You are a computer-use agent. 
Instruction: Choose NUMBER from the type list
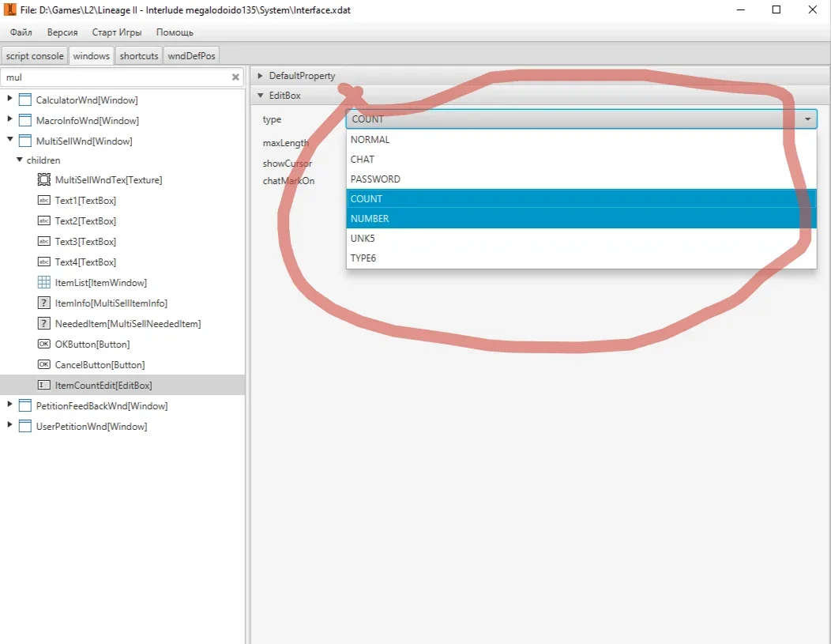click(581, 218)
